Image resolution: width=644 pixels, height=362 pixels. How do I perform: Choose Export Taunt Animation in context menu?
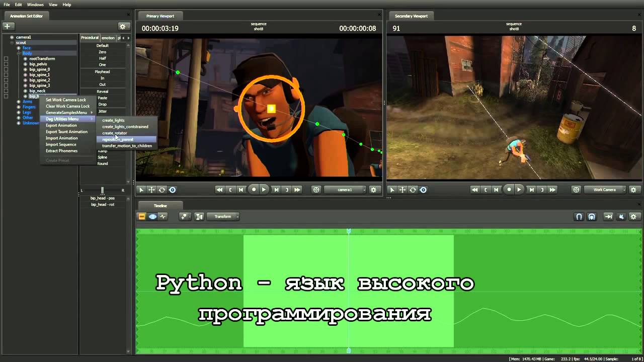click(x=66, y=132)
